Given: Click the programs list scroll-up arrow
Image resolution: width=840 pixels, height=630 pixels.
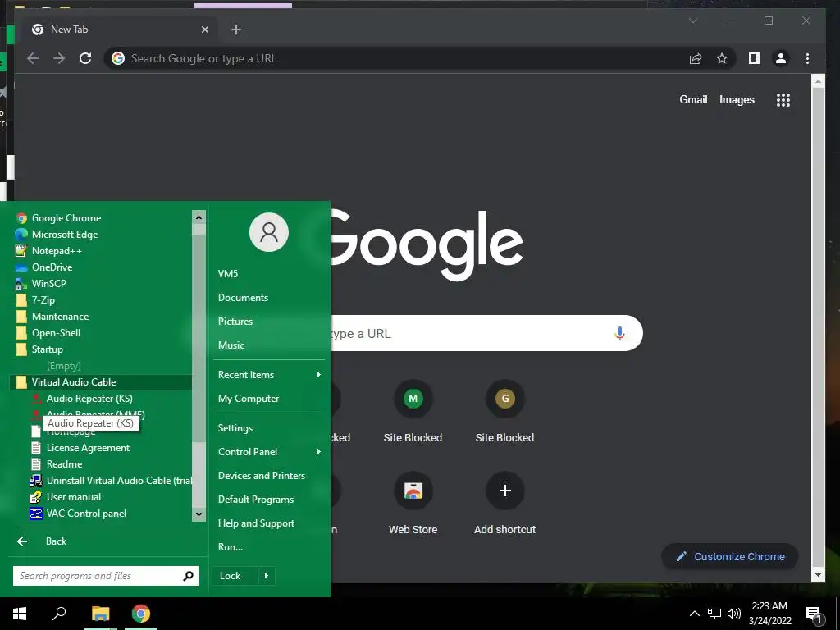Looking at the screenshot, I should 199,217.
